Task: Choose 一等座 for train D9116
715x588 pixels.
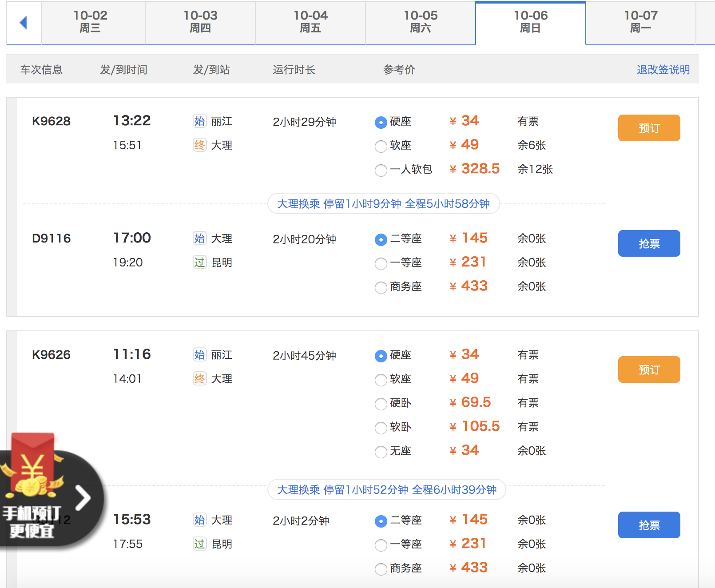Action: pyautogui.click(x=381, y=263)
